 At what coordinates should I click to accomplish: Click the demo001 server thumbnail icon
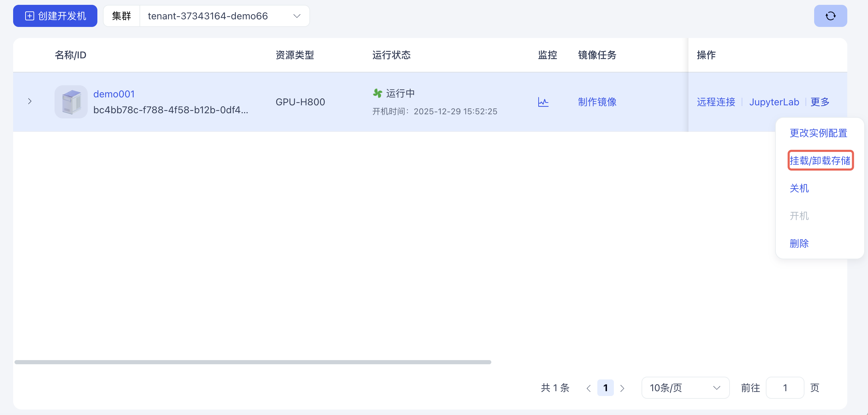[x=71, y=102]
